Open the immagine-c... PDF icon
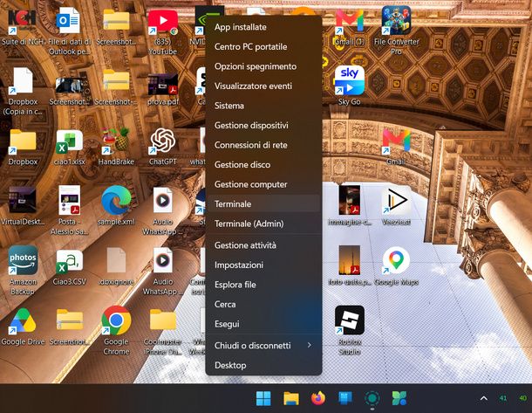This screenshot has height=413, width=532. coord(349,200)
